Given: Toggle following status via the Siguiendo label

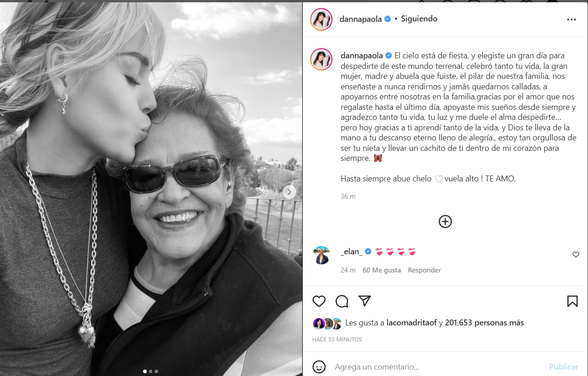Looking at the screenshot, I should point(418,19).
